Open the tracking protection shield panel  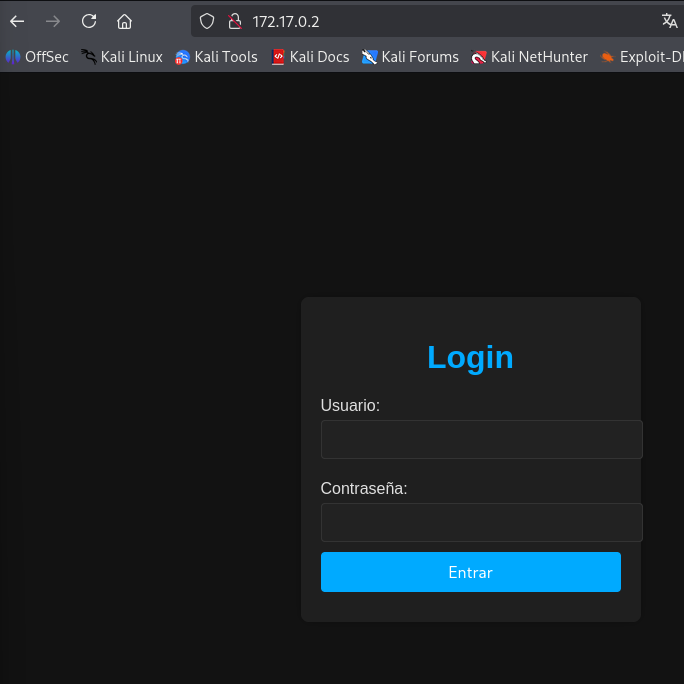(207, 21)
